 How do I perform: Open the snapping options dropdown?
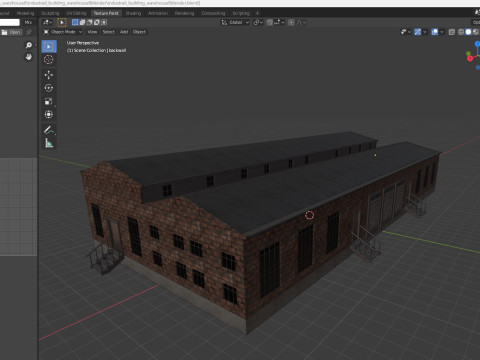point(279,22)
